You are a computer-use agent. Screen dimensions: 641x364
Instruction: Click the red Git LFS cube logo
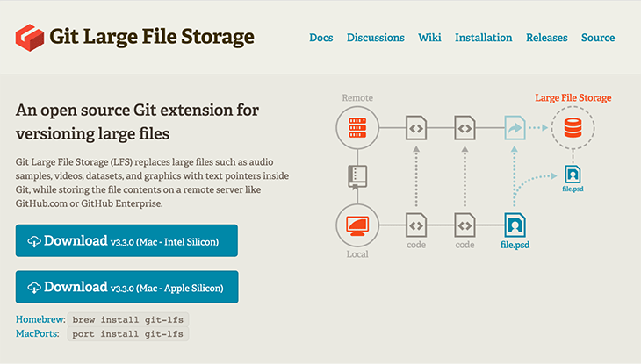pyautogui.click(x=30, y=38)
